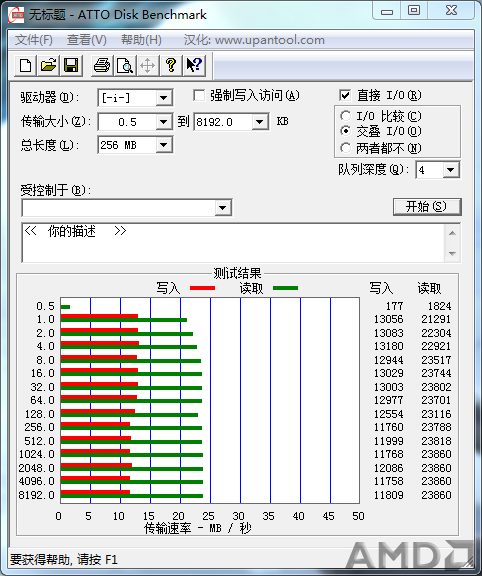Image resolution: width=482 pixels, height=576 pixels.
Task: Expand the 队列深度 queue depth dropdown
Action: 451,170
